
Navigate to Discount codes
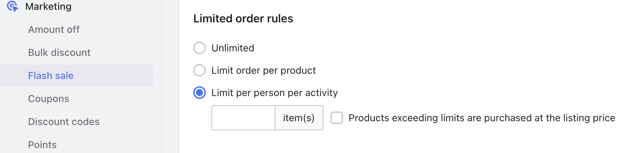coord(64,122)
